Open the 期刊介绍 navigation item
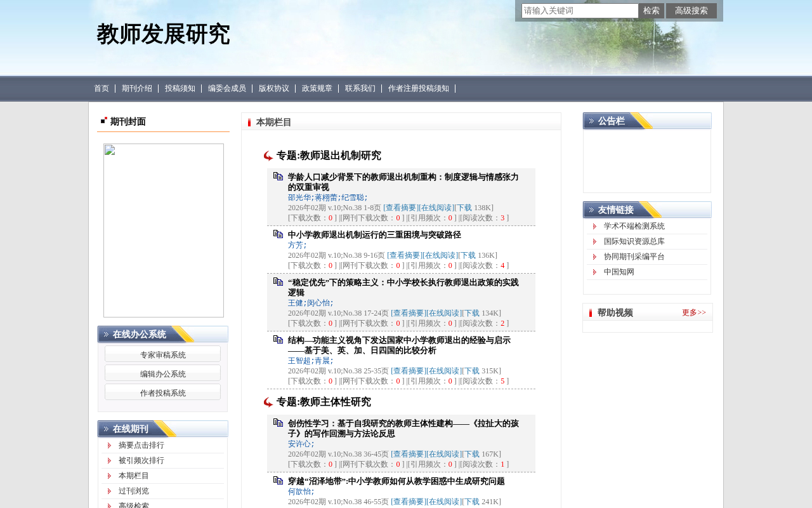Image resolution: width=812 pixels, height=508 pixels. pos(137,88)
